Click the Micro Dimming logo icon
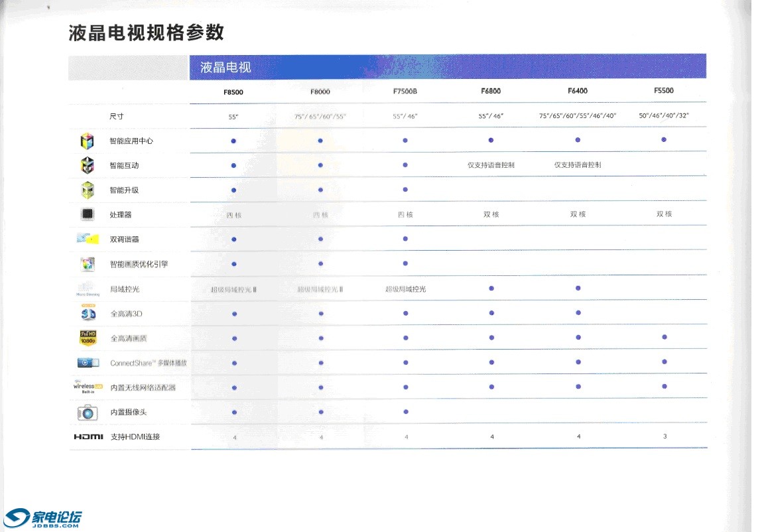This screenshot has width=764, height=532. 88,289
